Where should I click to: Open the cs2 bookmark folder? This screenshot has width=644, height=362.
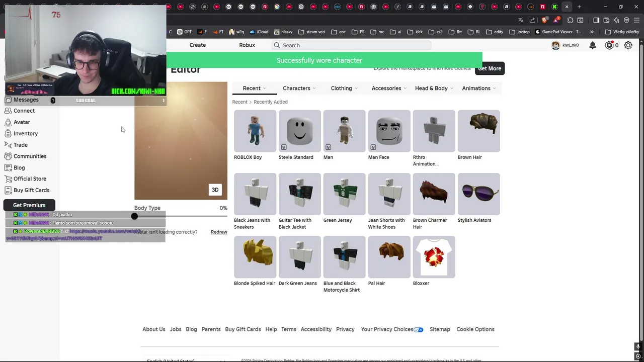(436, 32)
